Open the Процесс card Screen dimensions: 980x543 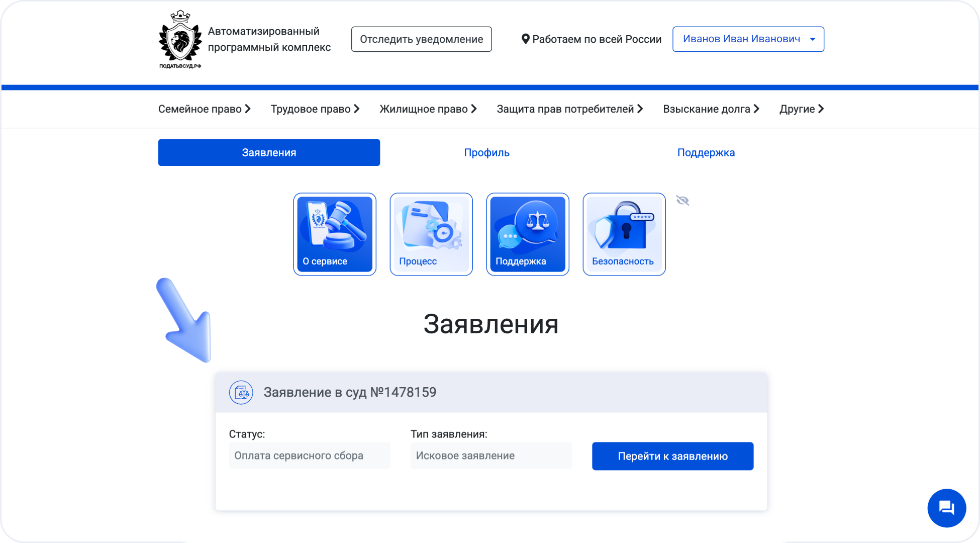pos(431,234)
